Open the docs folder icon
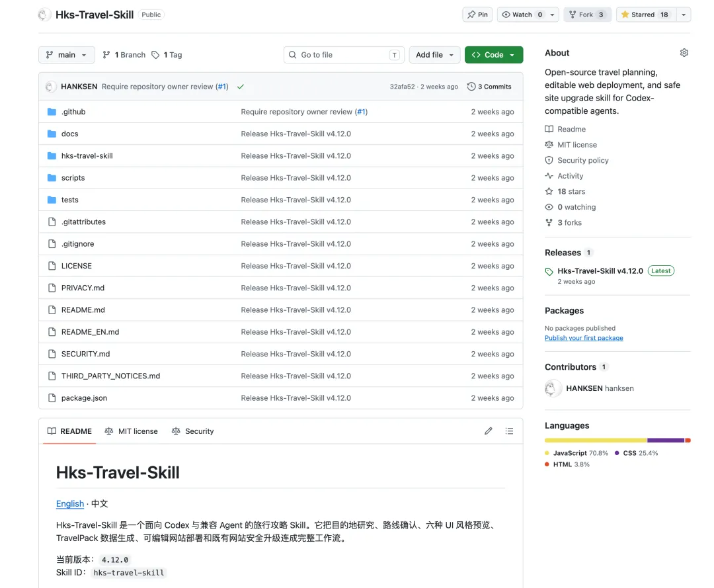Image resolution: width=714 pixels, height=588 pixels. [x=52, y=134]
